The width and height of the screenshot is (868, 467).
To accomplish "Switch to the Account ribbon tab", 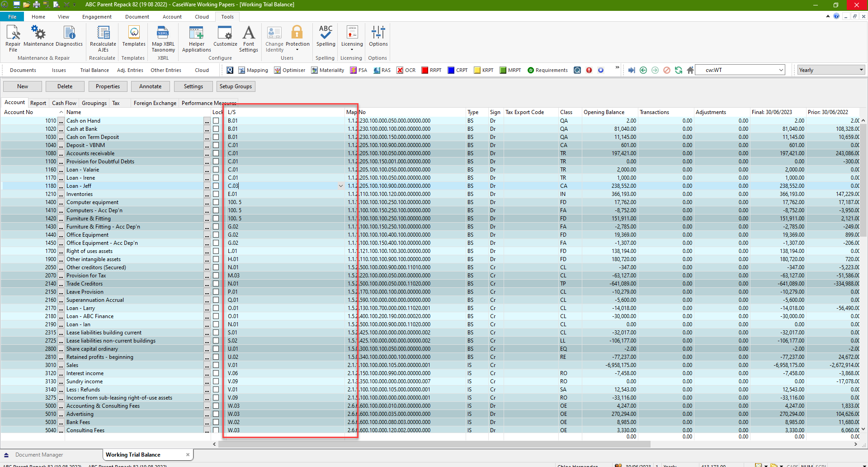I will pyautogui.click(x=172, y=17).
